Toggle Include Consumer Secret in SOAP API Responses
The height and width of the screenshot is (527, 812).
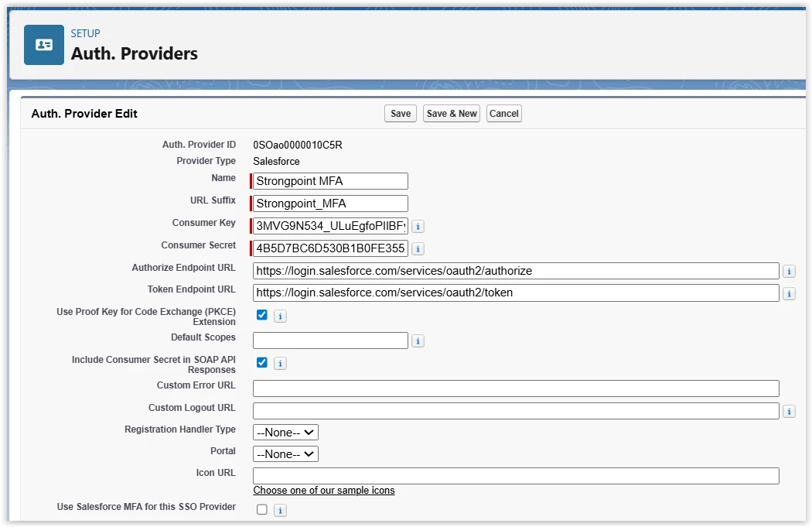point(262,362)
